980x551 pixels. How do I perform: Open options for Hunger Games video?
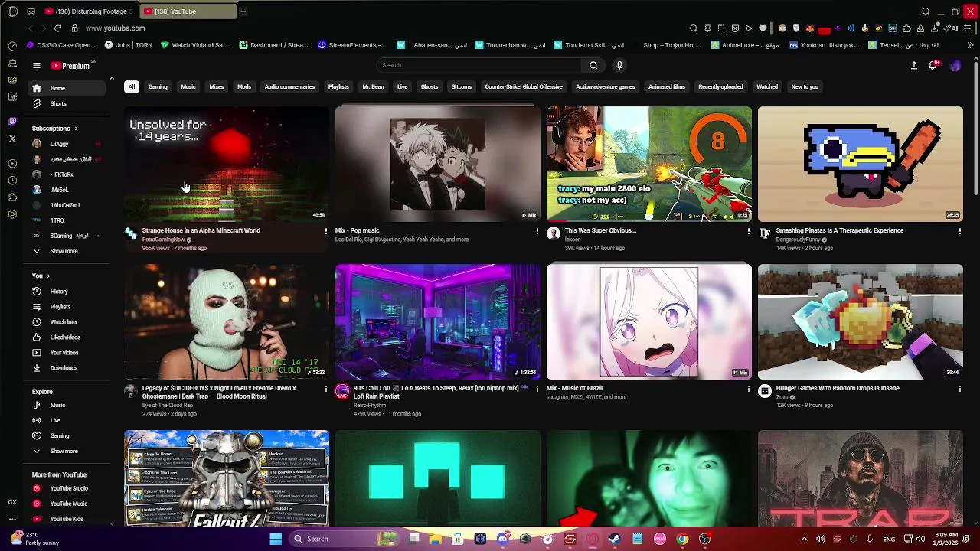960,389
